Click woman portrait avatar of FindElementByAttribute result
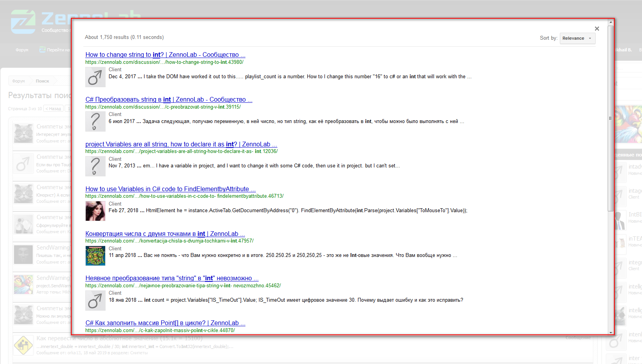 tap(95, 211)
